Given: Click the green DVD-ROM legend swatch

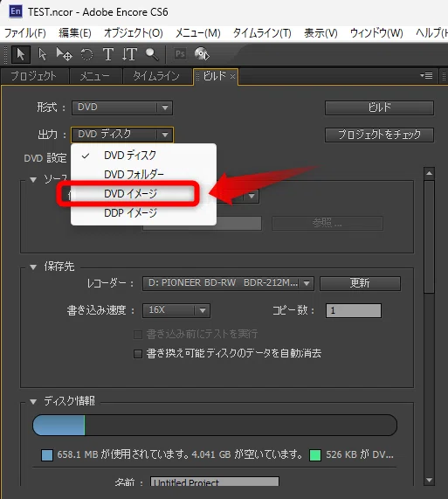Looking at the screenshot, I should point(315,455).
